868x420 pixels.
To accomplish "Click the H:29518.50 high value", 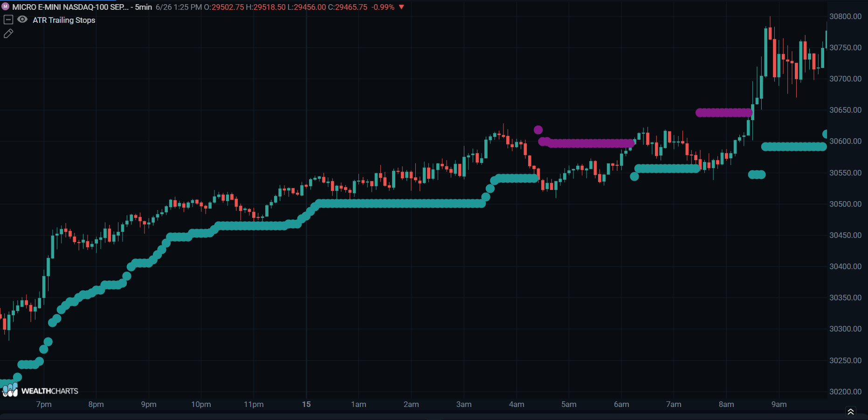I will (x=266, y=7).
